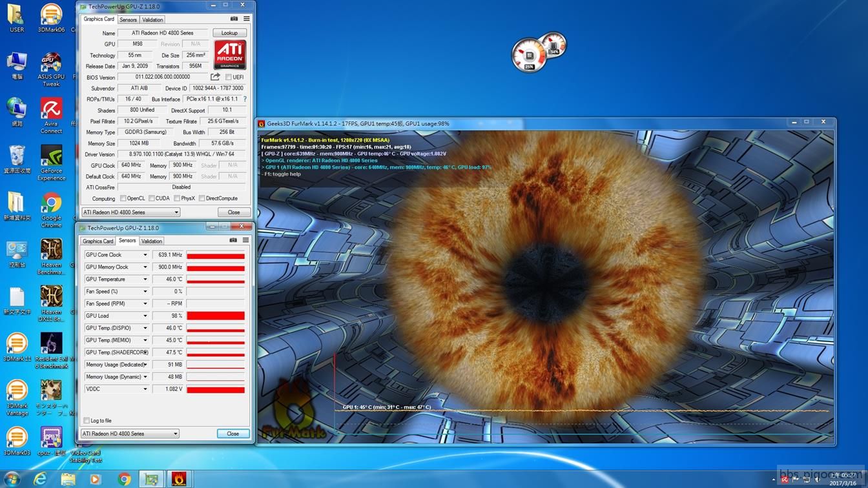
Task: Select the GeForce Experience desktop icon
Action: coord(51,163)
